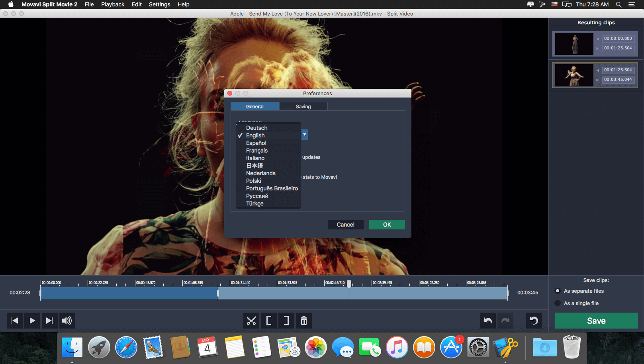
Task: Set the right bracket end marker
Action: pyautogui.click(x=286, y=321)
